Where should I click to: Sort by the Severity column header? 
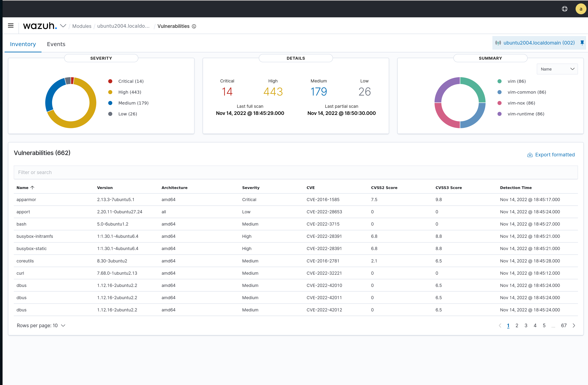pos(251,187)
